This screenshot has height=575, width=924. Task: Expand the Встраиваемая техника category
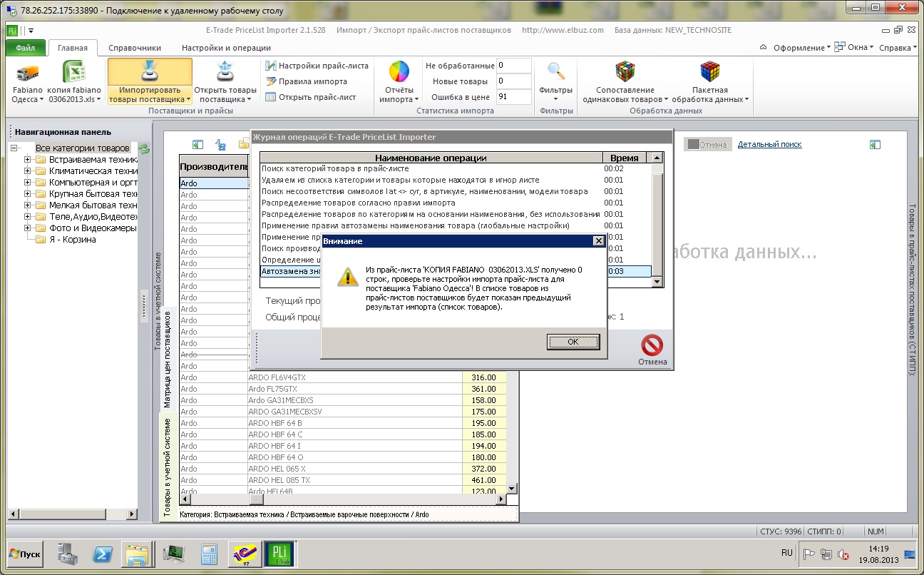pos(28,160)
